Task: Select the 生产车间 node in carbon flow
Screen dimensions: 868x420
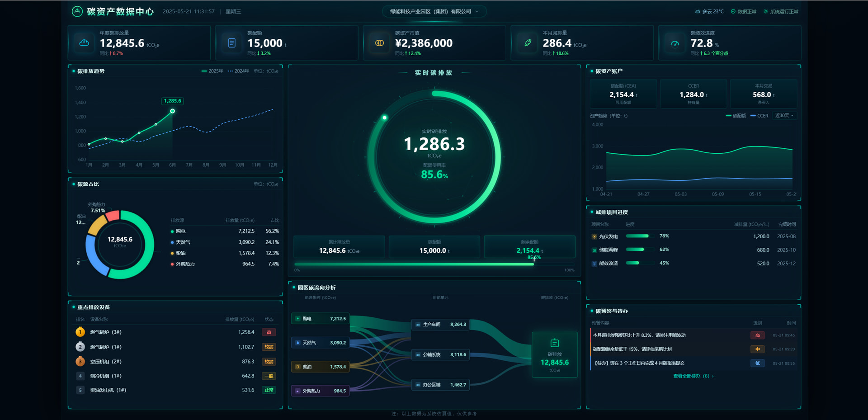Action: click(x=441, y=325)
